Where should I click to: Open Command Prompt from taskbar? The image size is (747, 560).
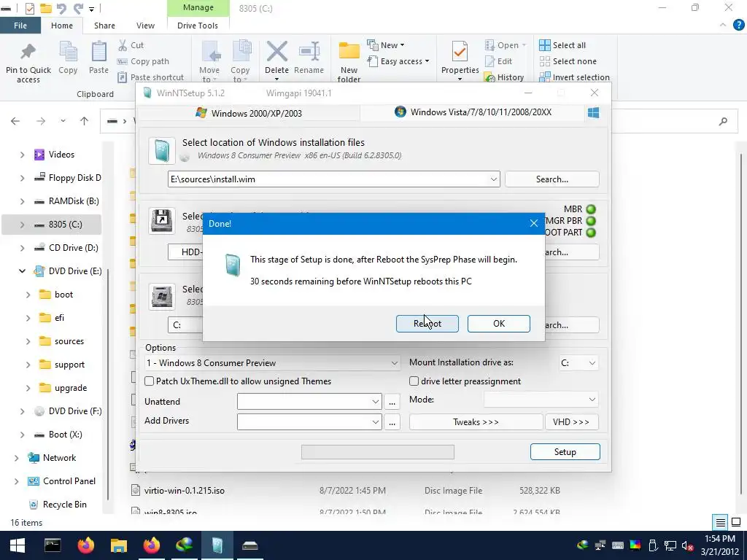pyautogui.click(x=53, y=545)
